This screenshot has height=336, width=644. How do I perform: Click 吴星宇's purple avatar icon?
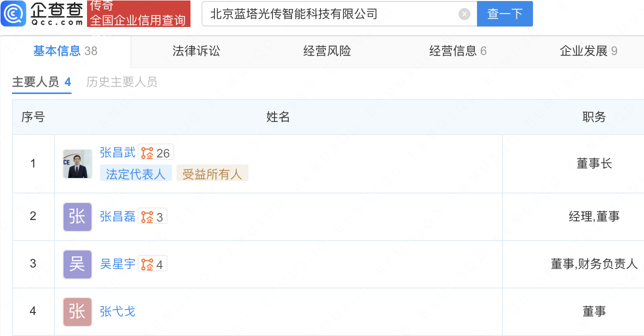pyautogui.click(x=77, y=264)
